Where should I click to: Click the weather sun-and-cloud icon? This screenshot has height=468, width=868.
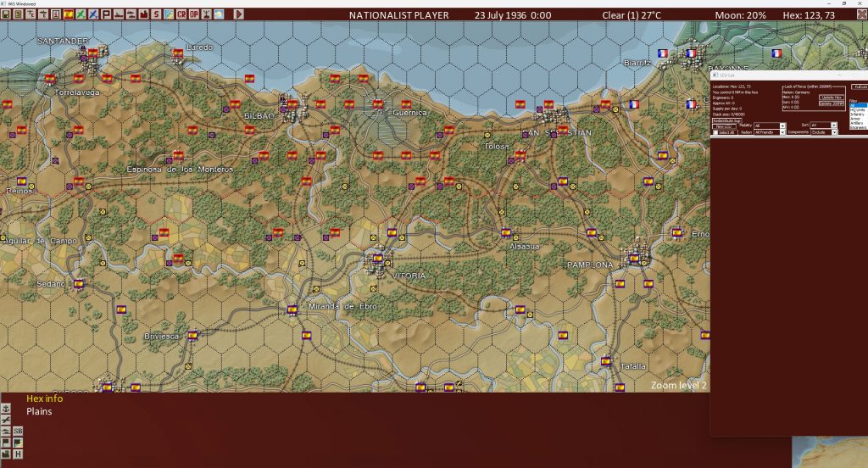pos(219,14)
